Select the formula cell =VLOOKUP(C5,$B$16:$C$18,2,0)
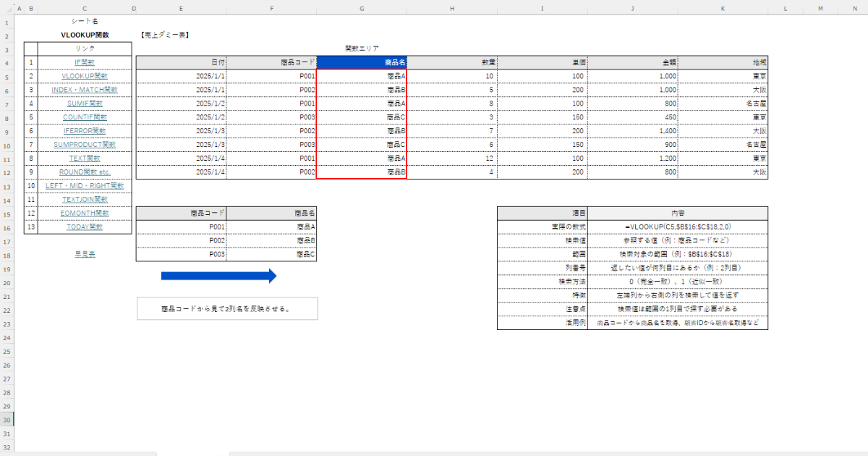The height and width of the screenshot is (456, 868). pos(678,227)
